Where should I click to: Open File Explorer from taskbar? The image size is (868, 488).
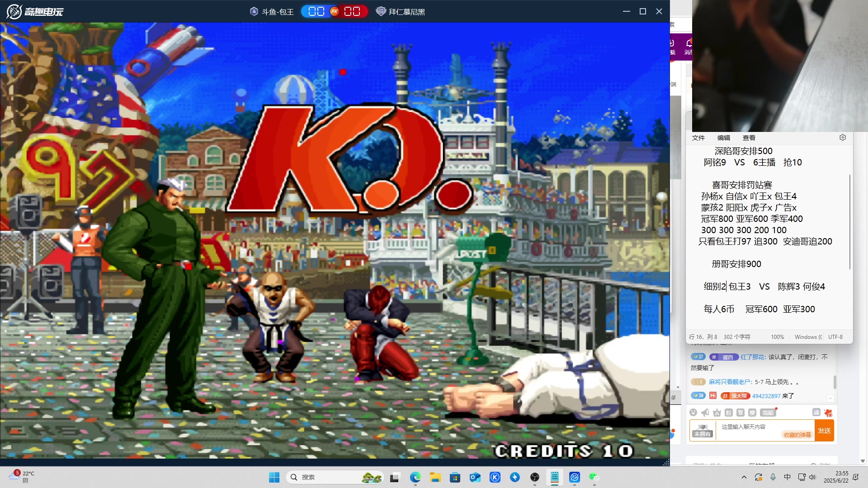click(435, 477)
